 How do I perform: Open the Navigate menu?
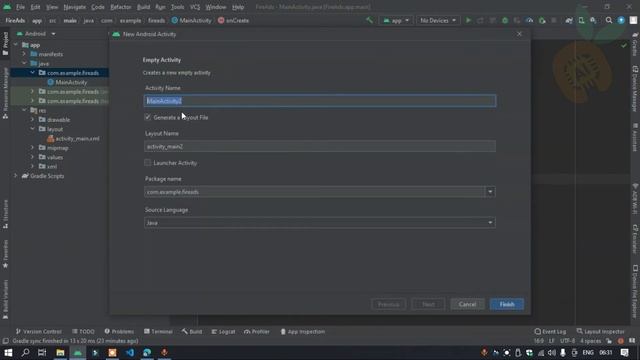[x=75, y=7]
